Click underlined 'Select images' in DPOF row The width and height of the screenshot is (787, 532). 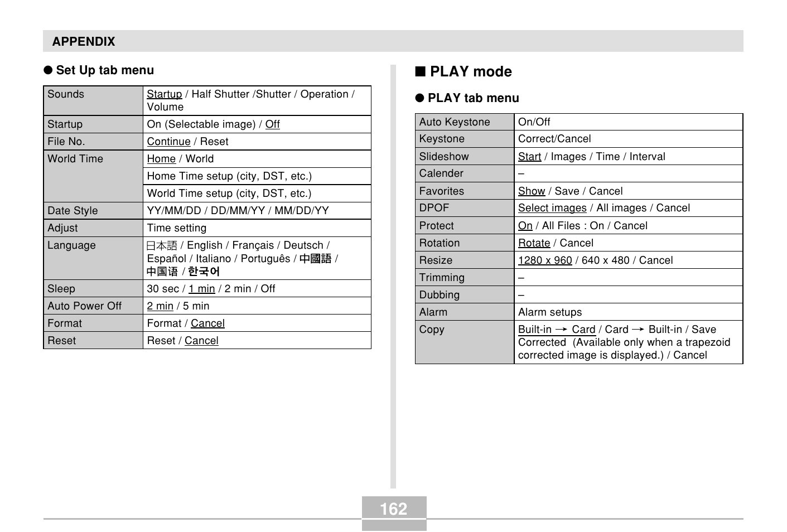(x=552, y=208)
